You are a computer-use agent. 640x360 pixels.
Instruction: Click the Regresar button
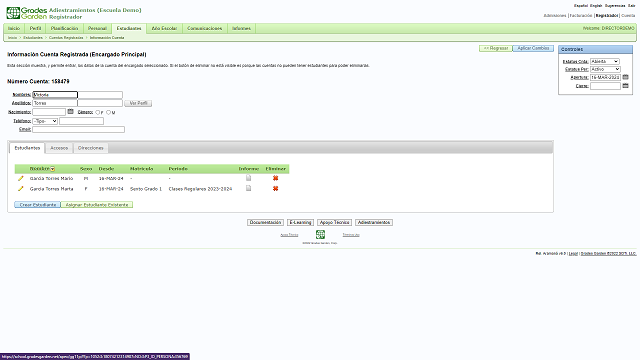coord(496,48)
